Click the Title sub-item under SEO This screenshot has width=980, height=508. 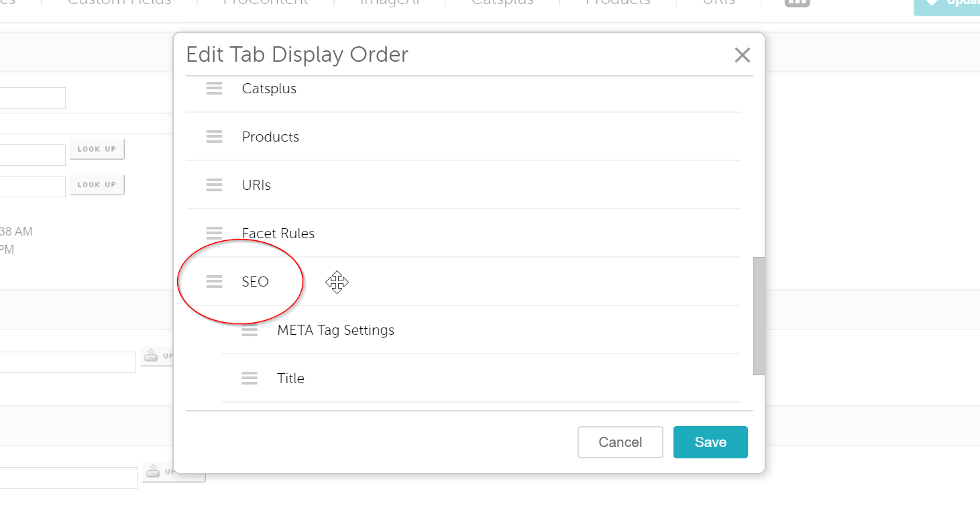(x=290, y=378)
